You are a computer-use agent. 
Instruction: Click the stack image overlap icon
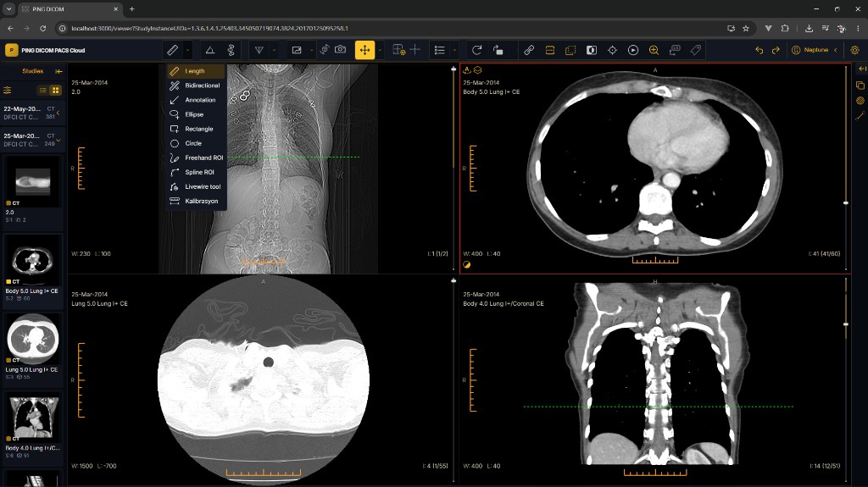pos(570,50)
